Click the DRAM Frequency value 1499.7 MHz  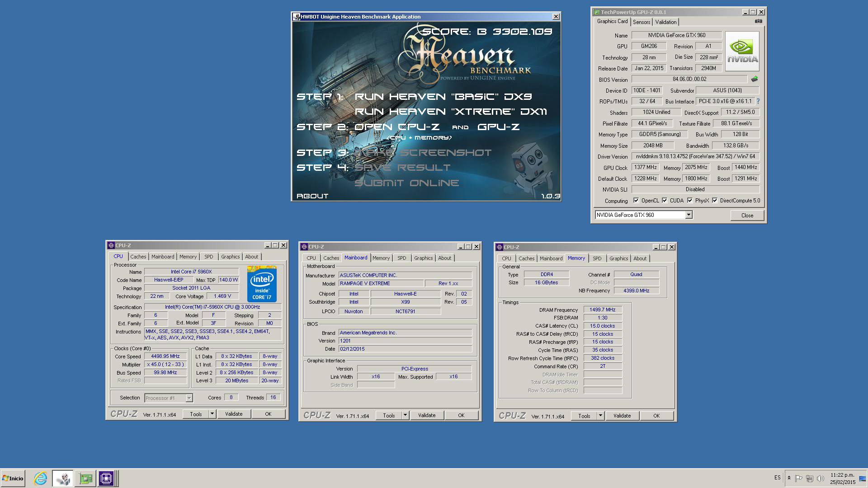click(x=603, y=310)
